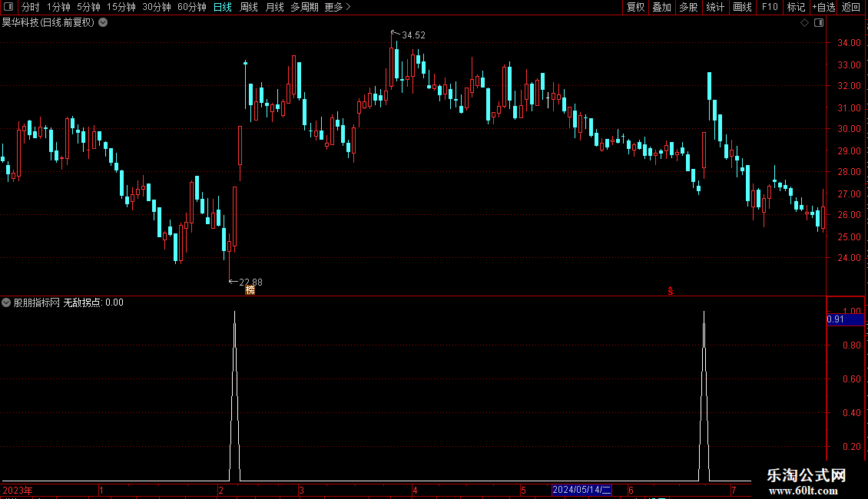868x499 pixels.
Task: Toggle the side panel icon in chart corner
Action: pos(819,23)
